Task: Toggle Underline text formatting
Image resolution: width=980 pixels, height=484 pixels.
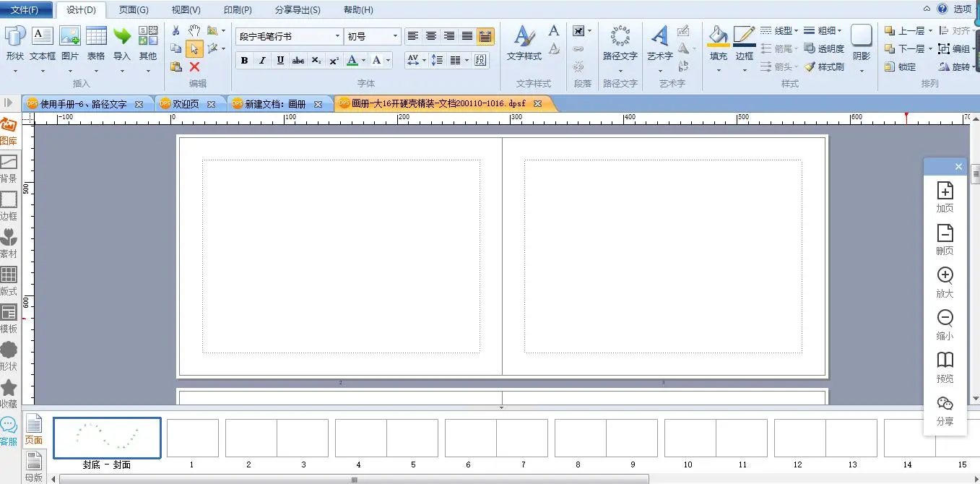Action: click(x=280, y=61)
